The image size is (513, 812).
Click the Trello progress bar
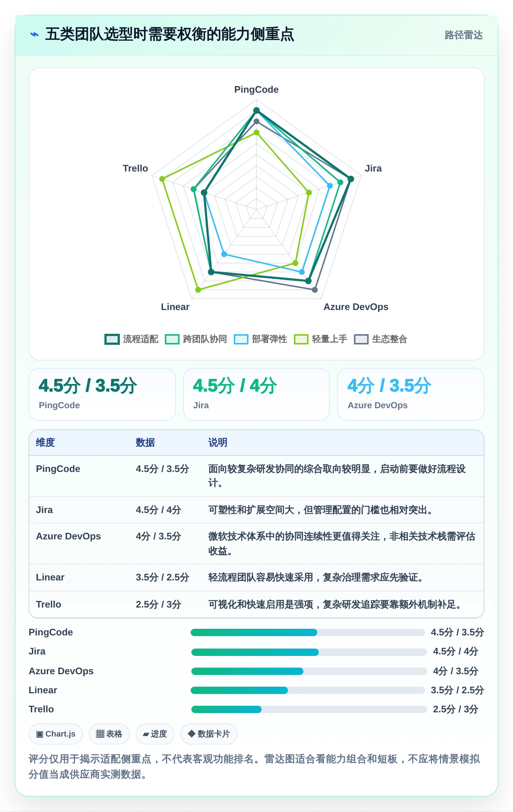pyautogui.click(x=309, y=709)
